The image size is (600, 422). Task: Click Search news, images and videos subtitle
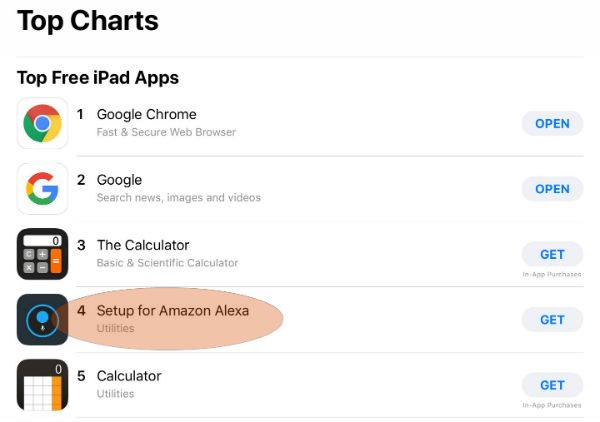click(x=179, y=197)
